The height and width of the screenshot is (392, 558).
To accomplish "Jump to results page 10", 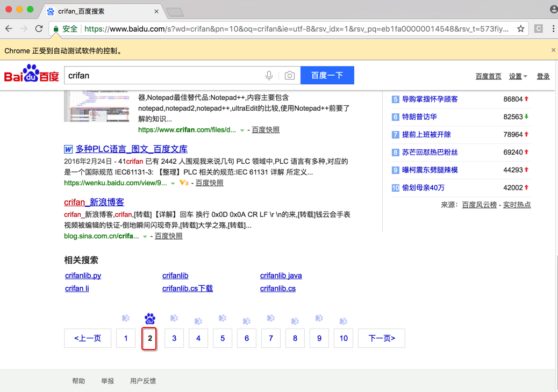I will 344,338.
